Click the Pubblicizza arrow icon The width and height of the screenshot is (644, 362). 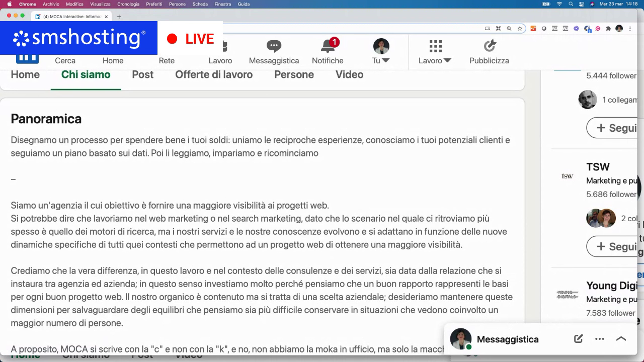(489, 47)
